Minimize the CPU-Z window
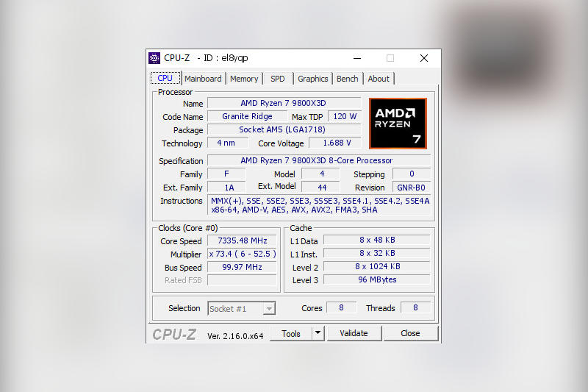The height and width of the screenshot is (392, 588). click(x=356, y=58)
